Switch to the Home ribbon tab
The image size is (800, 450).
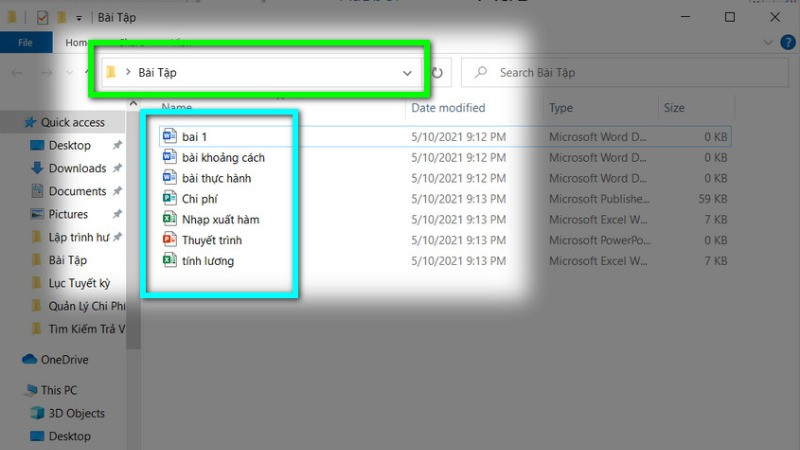(76, 43)
